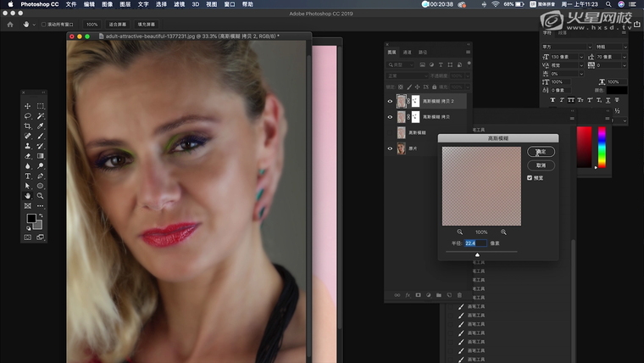Click zoom-in magnifier in Gaussian Blur dialog
Screen dimensions: 644x363
(503, 232)
